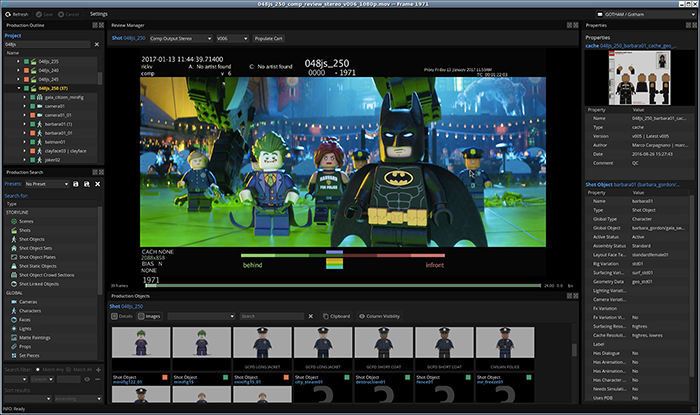Screen dimensions: 700x415
Task: Expand the 048js_235 shot row
Action: pos(18,62)
